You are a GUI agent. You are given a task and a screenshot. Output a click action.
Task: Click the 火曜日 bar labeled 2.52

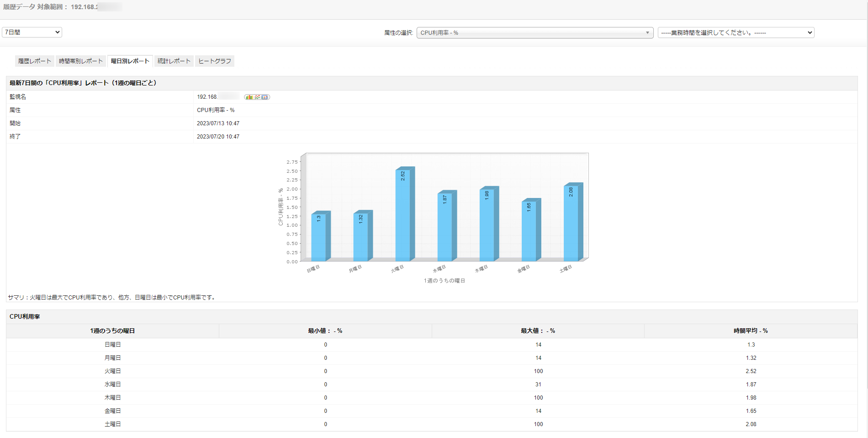tap(403, 215)
